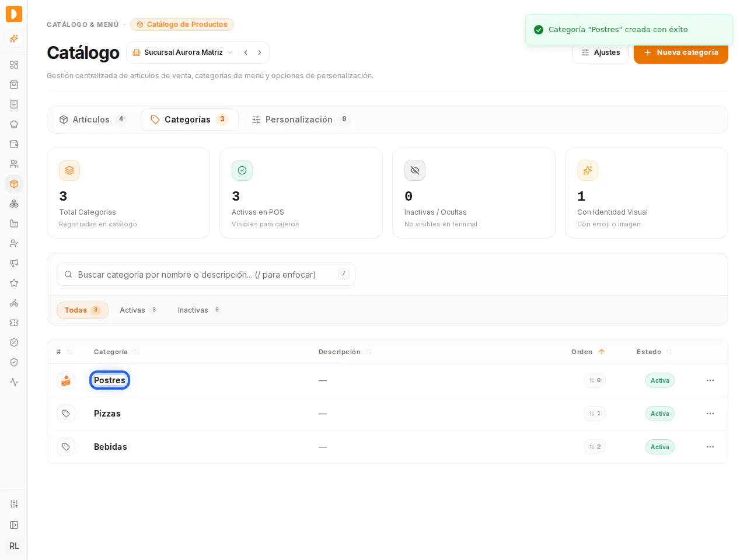Open the wallet icon in sidebar
747x560 pixels.
coord(14,144)
